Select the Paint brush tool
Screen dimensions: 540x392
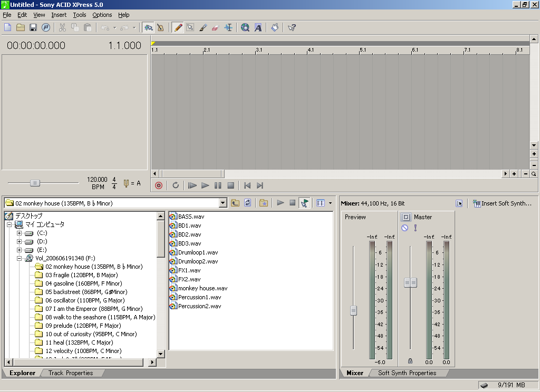click(x=203, y=27)
